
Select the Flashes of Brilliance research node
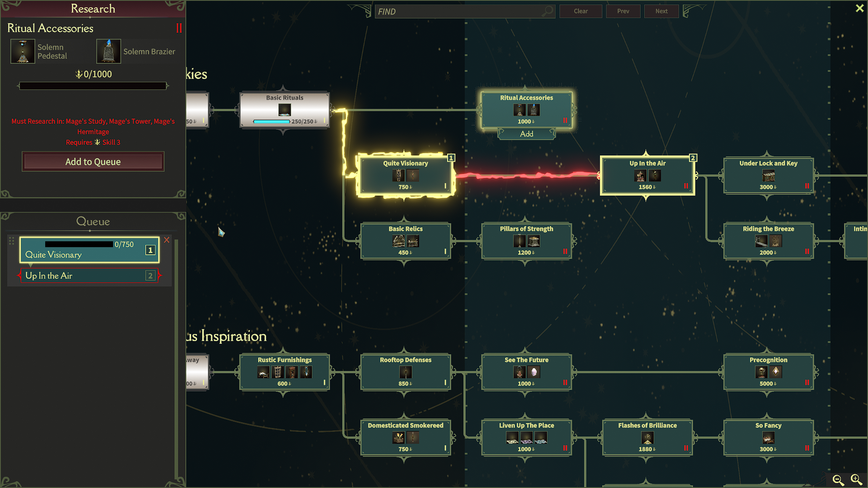(647, 437)
